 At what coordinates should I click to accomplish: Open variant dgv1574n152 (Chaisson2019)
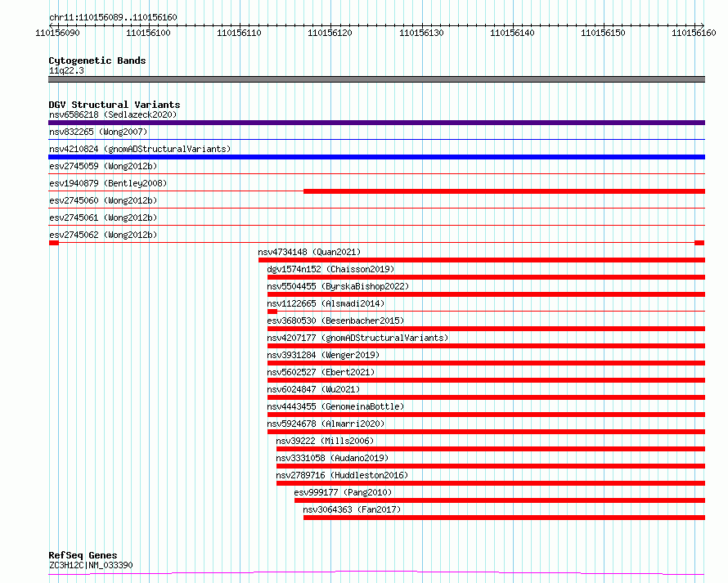pyautogui.click(x=330, y=269)
